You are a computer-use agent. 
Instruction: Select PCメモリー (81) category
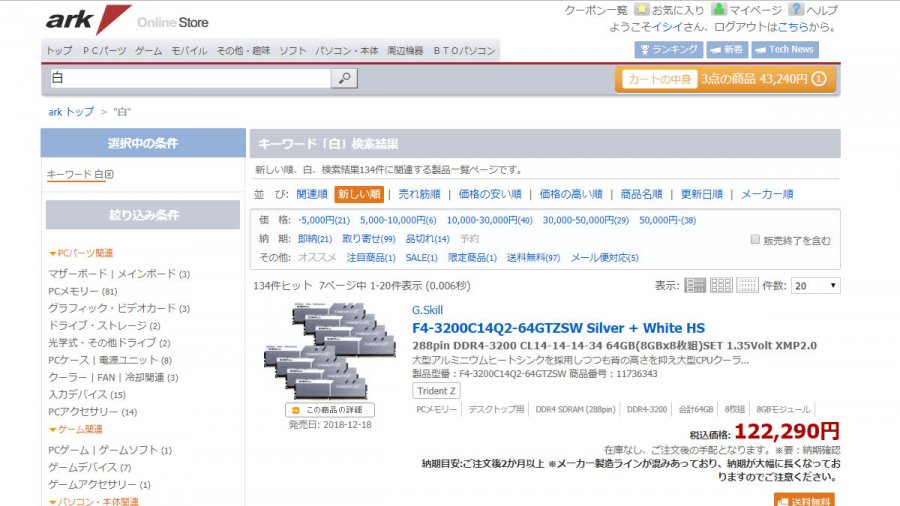tap(82, 291)
